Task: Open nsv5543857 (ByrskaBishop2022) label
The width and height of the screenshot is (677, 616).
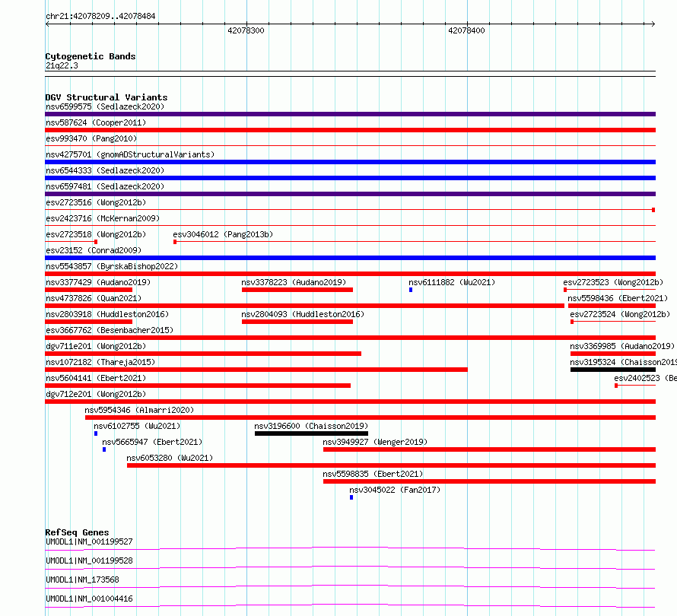Action: click(x=112, y=266)
